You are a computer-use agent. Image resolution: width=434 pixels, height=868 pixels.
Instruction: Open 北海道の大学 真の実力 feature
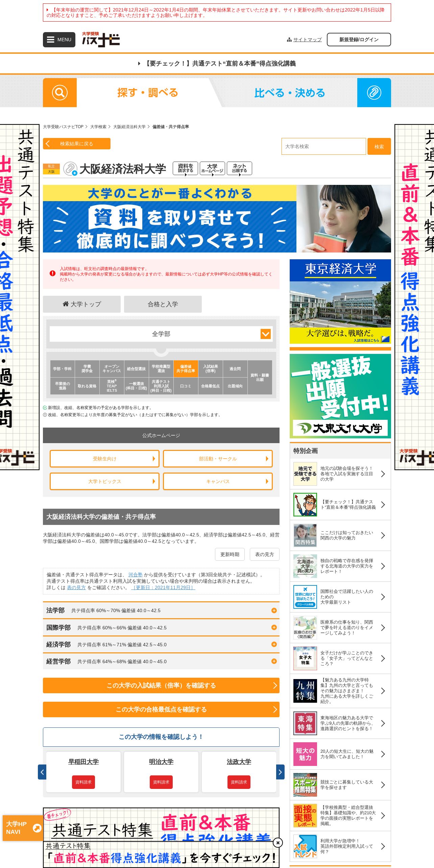click(305, 566)
